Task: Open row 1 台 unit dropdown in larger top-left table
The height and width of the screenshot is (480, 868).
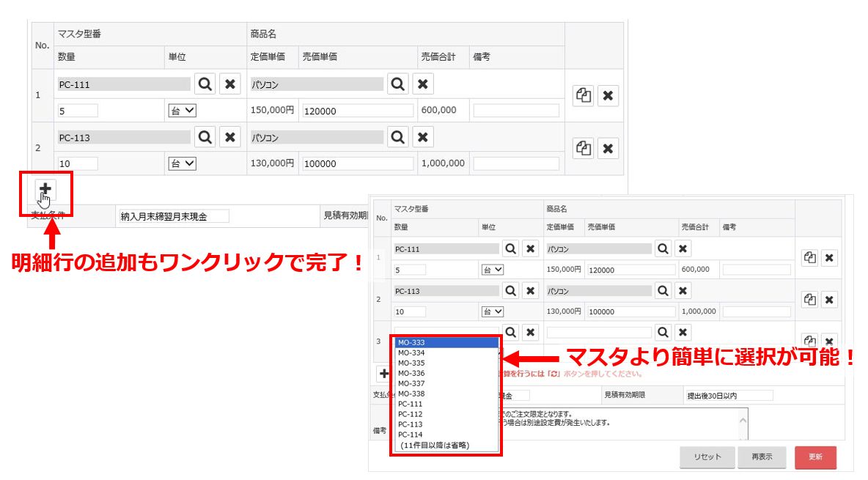Action: coord(183,111)
